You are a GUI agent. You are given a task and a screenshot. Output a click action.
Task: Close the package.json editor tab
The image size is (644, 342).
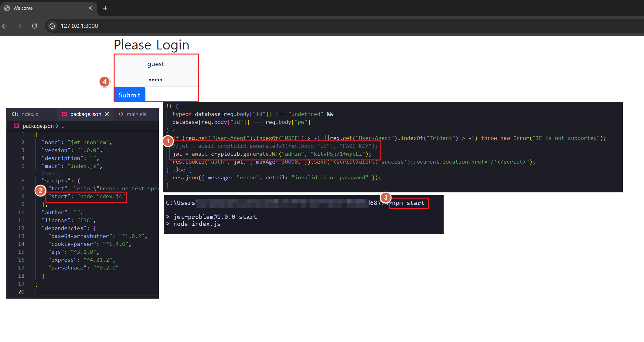coord(107,114)
